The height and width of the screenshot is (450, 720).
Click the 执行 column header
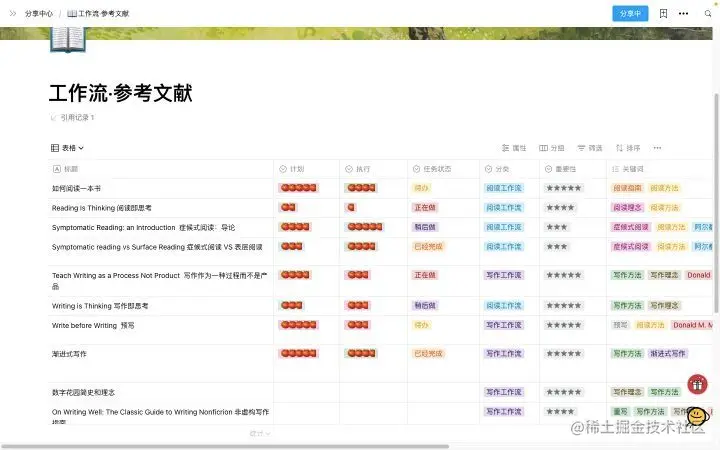[x=374, y=169]
